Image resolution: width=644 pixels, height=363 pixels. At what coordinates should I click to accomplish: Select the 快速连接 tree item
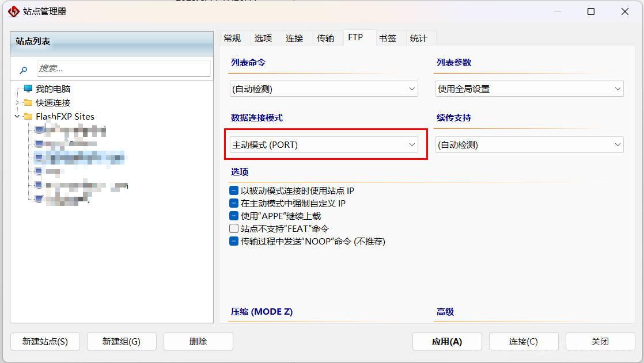[x=52, y=102]
